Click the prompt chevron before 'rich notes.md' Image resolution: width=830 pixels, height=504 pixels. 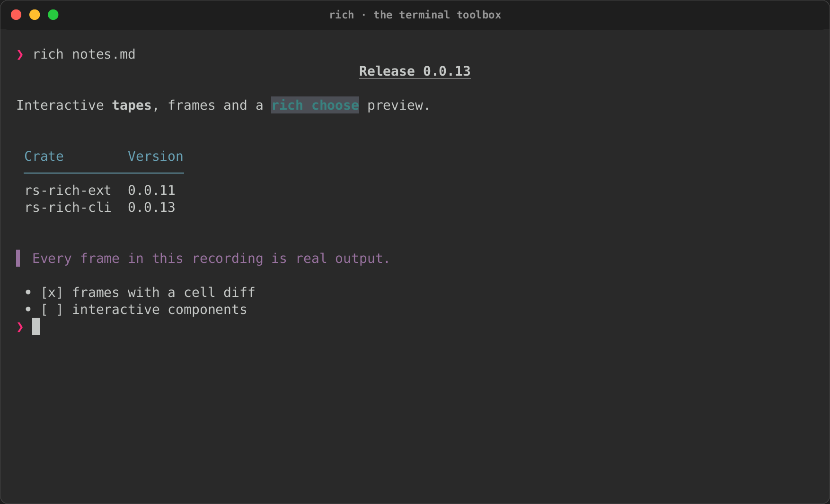pyautogui.click(x=20, y=55)
